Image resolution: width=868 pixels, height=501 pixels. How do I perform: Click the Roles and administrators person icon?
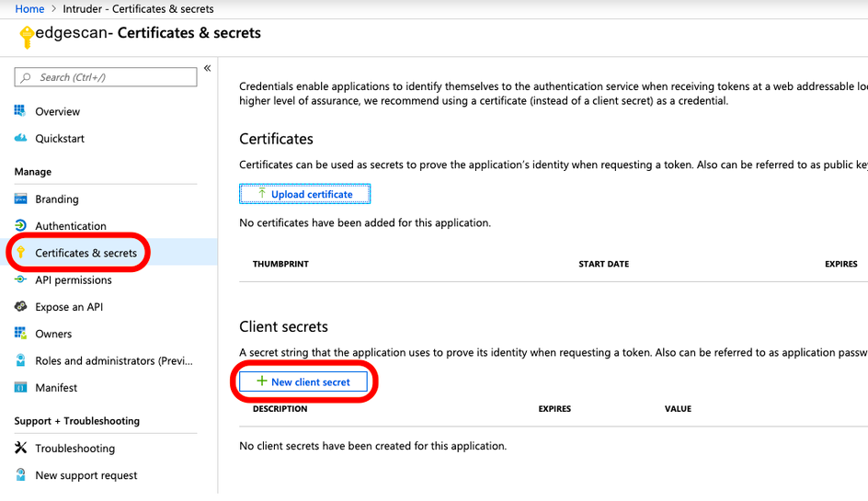20,360
